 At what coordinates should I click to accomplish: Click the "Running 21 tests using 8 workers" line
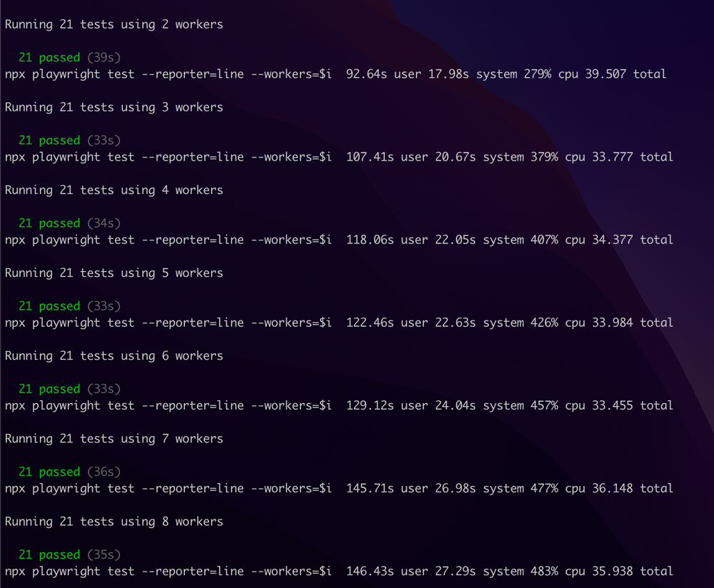(x=114, y=521)
